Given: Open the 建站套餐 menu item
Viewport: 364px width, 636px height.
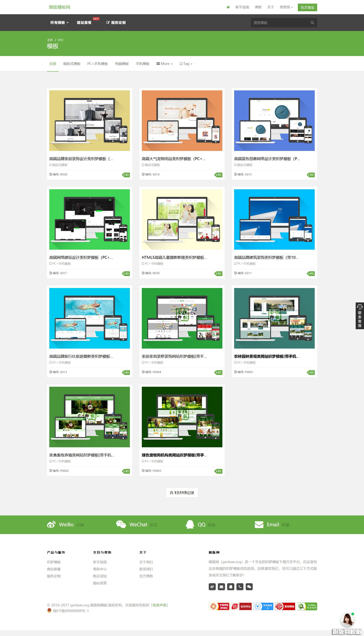Looking at the screenshot, I should [x=84, y=23].
